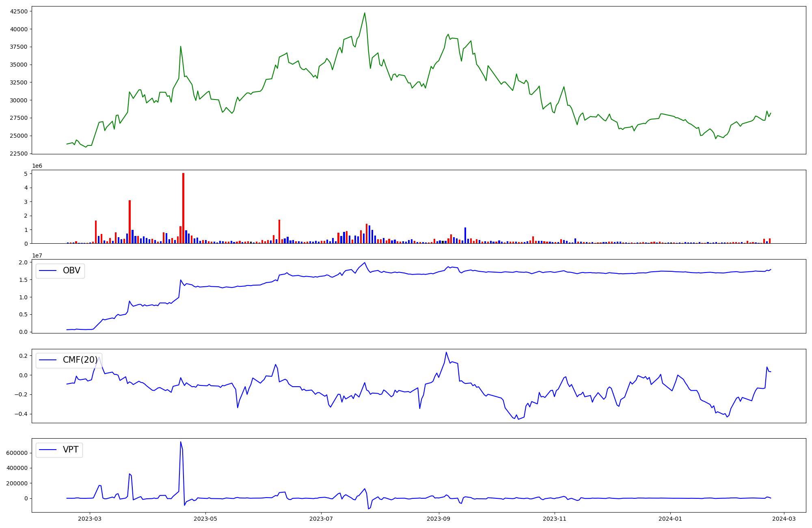Select the 2023-03 x-axis date label
This screenshot has height=528, width=812.
[x=89, y=519]
